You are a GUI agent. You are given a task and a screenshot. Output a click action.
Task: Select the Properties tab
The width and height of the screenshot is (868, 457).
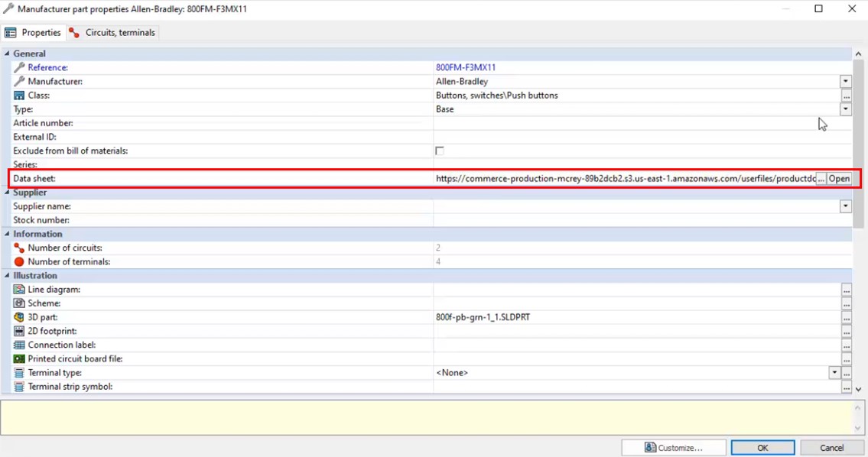(x=33, y=32)
